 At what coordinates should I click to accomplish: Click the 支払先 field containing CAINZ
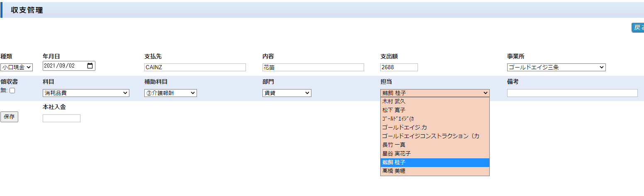[195, 68]
